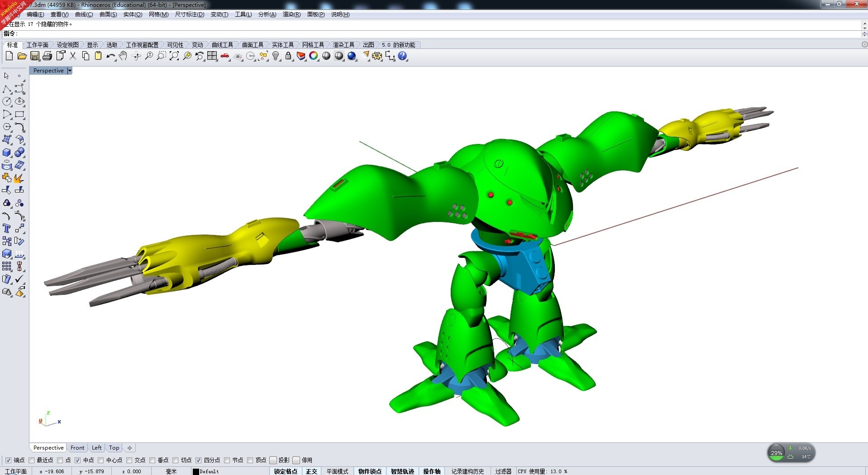Open the 分析(A) menu

[267, 14]
